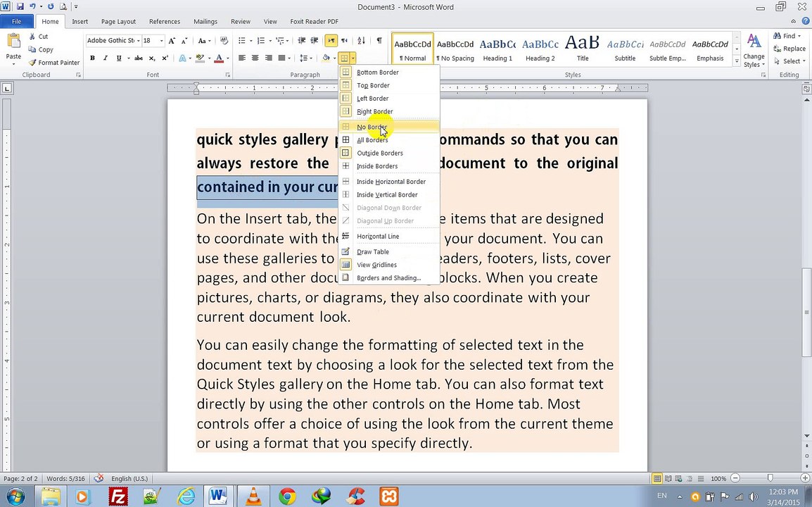
Task: Apply the Heading 1 style
Action: click(497, 49)
